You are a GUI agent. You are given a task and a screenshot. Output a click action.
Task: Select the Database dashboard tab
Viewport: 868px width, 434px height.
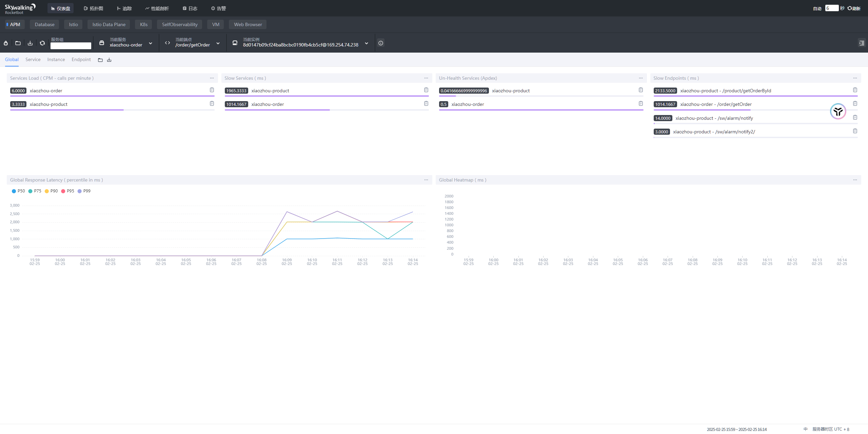pyautogui.click(x=44, y=24)
